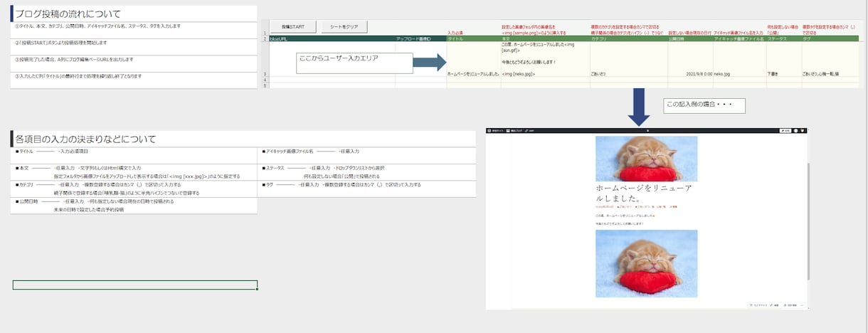The height and width of the screenshot is (333, 868).
Task: Click the green-outlined selected cell
Action: pos(135,285)
